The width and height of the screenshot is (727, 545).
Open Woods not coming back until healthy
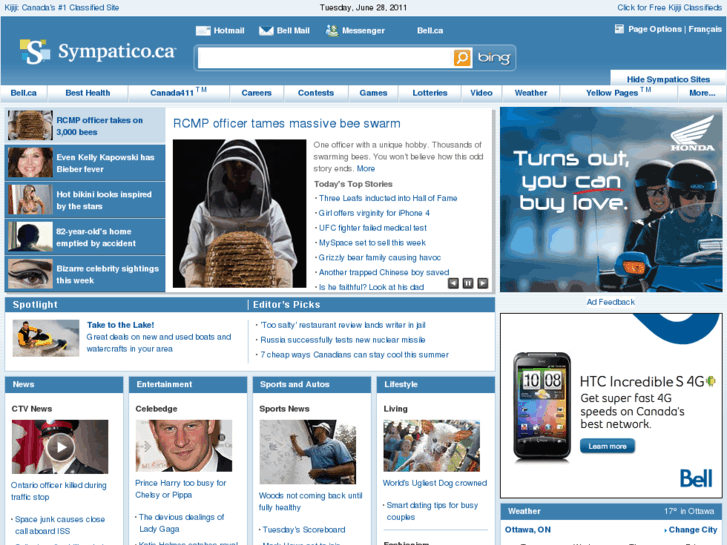pos(310,501)
